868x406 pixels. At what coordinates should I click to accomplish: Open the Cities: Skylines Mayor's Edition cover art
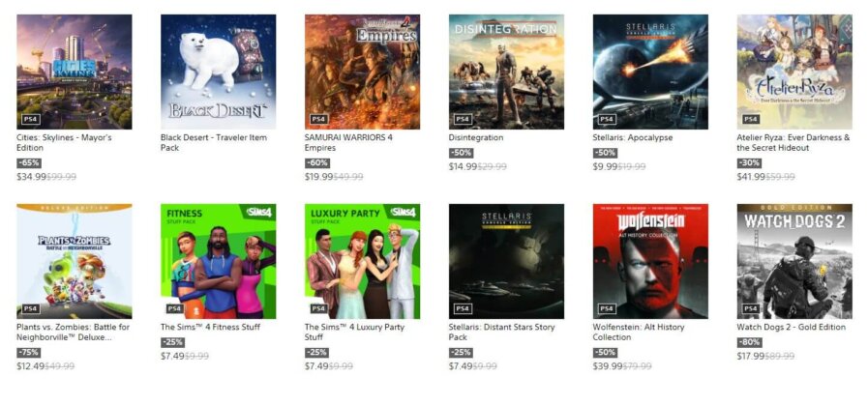click(75, 72)
